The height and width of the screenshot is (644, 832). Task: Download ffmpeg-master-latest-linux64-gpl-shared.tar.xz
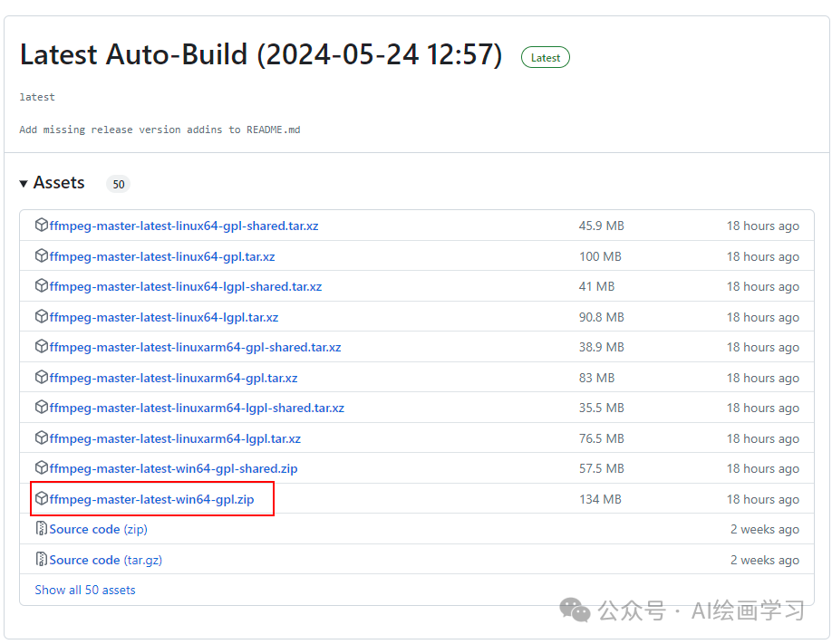184,226
